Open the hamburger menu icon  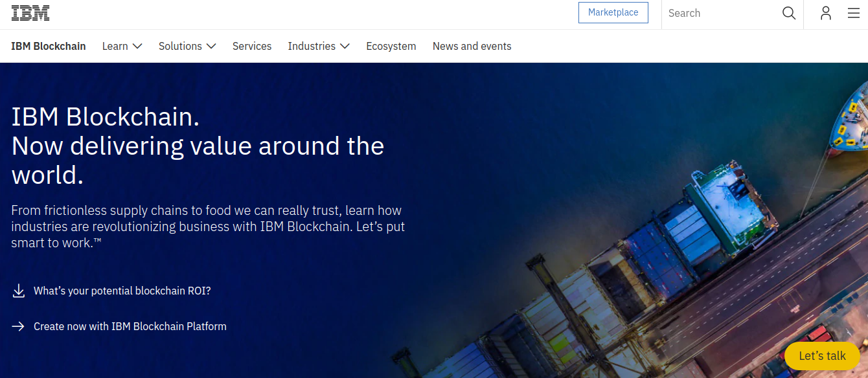tap(854, 13)
